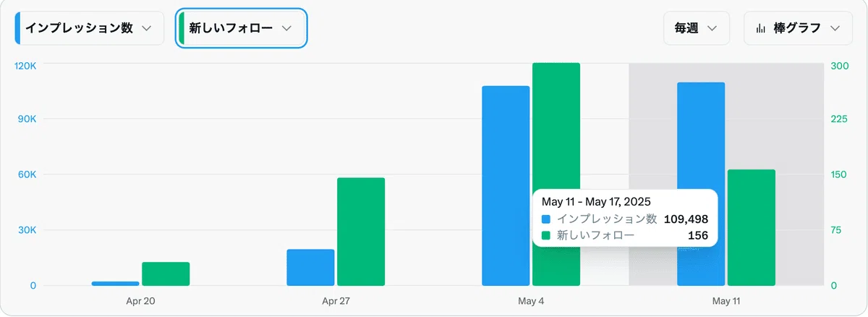Image resolution: width=868 pixels, height=317 pixels.
Task: Select the green follows bar for May 11
Action: [x=752, y=227]
